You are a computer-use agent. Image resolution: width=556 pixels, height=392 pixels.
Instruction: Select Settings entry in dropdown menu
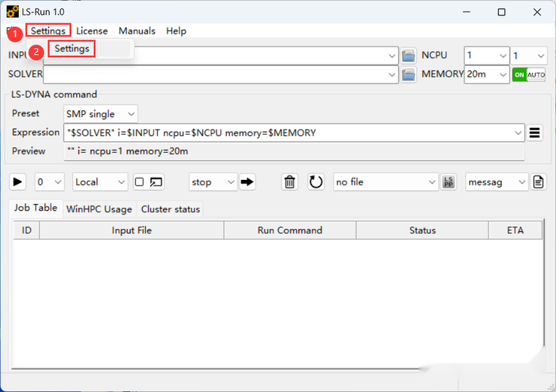(x=72, y=48)
